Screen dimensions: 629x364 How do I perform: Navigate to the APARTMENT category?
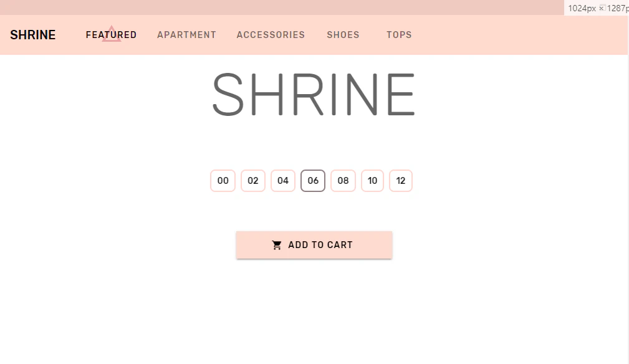point(186,35)
